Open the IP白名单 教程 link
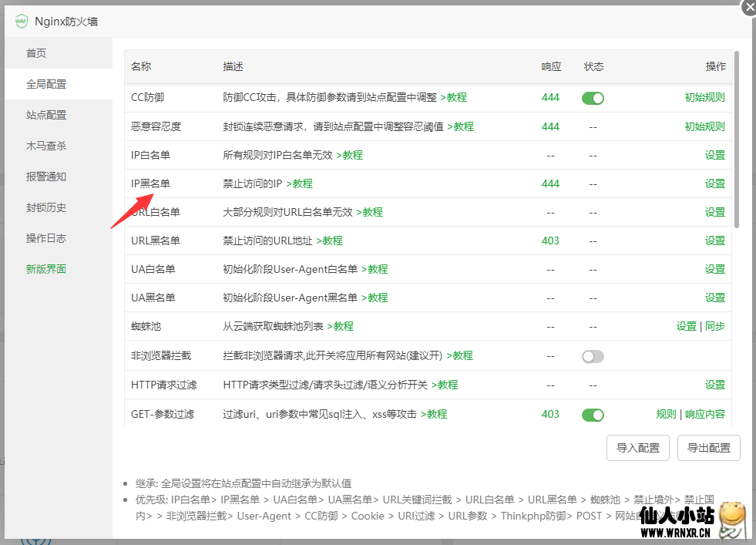The height and width of the screenshot is (545, 756). [350, 155]
